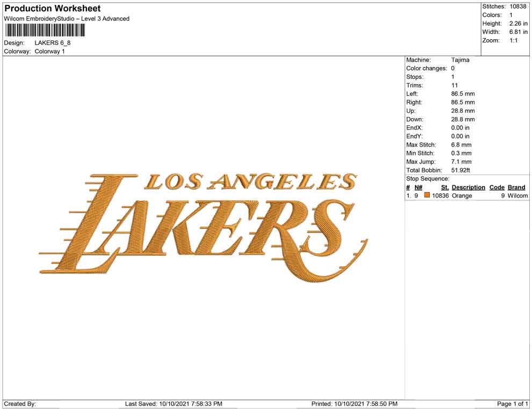
Task: Click the Max Stitch value '6.8 mm'
Action: [x=461, y=145]
